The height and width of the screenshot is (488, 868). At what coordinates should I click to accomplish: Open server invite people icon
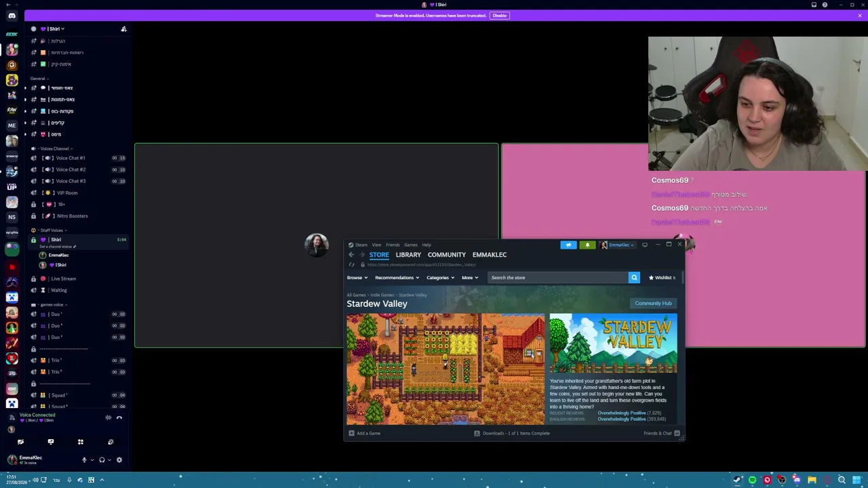(x=123, y=29)
